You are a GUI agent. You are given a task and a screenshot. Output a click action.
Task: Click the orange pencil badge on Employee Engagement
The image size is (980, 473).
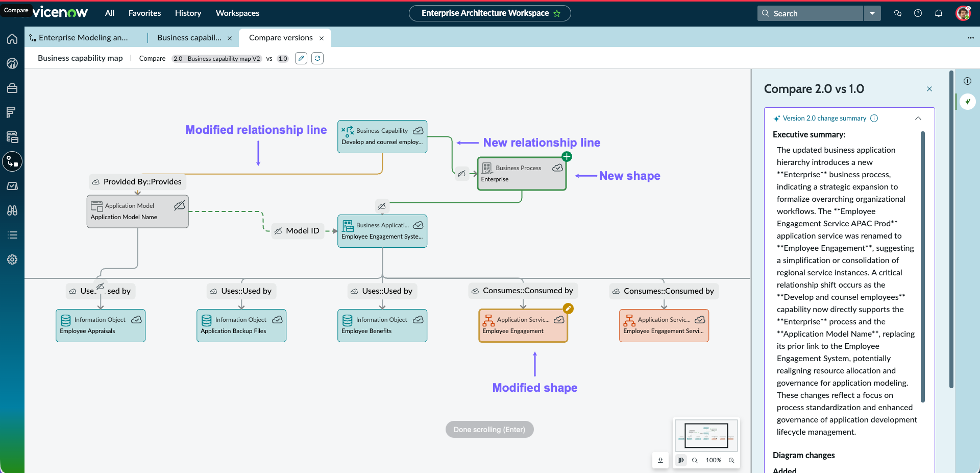coord(568,309)
